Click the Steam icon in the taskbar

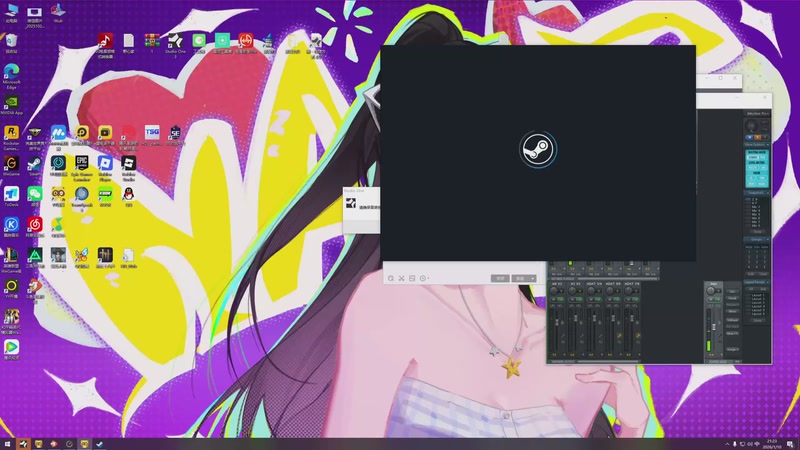pyautogui.click(x=99, y=444)
